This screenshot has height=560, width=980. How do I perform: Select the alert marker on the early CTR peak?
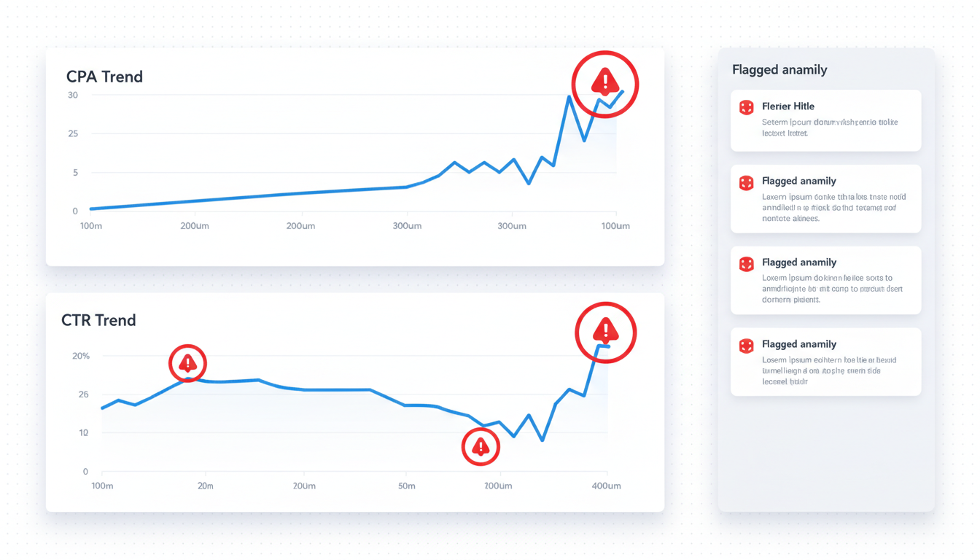tap(188, 363)
